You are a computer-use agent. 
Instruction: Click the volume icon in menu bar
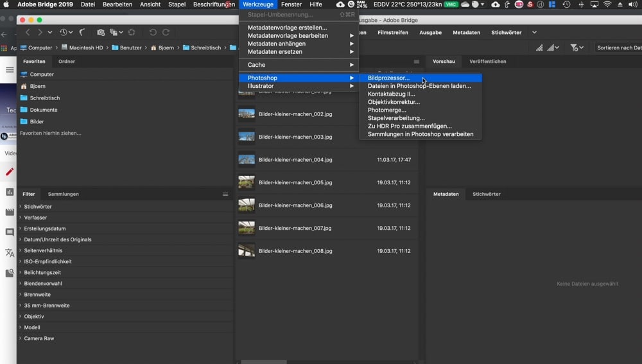tap(632, 4)
